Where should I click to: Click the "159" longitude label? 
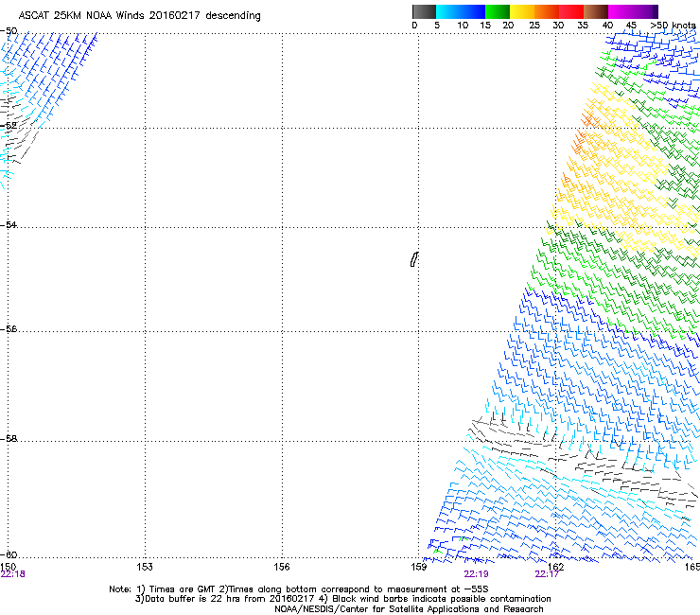[419, 567]
